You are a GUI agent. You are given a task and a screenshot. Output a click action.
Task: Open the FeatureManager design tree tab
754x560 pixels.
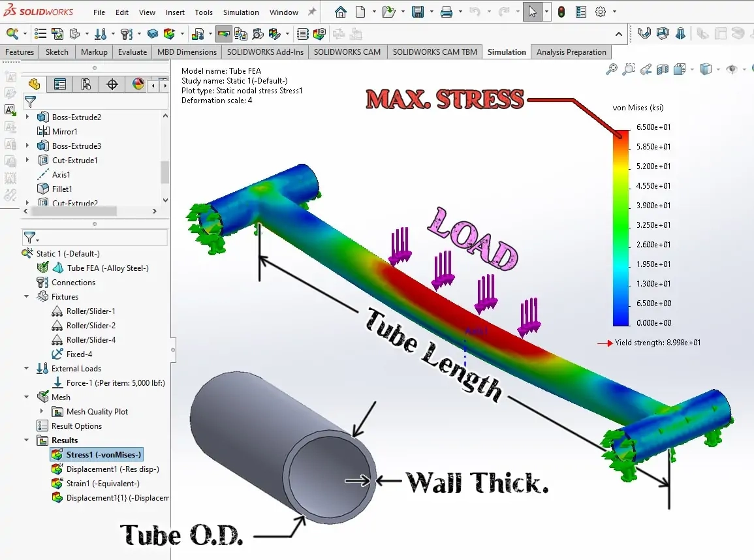(x=34, y=84)
